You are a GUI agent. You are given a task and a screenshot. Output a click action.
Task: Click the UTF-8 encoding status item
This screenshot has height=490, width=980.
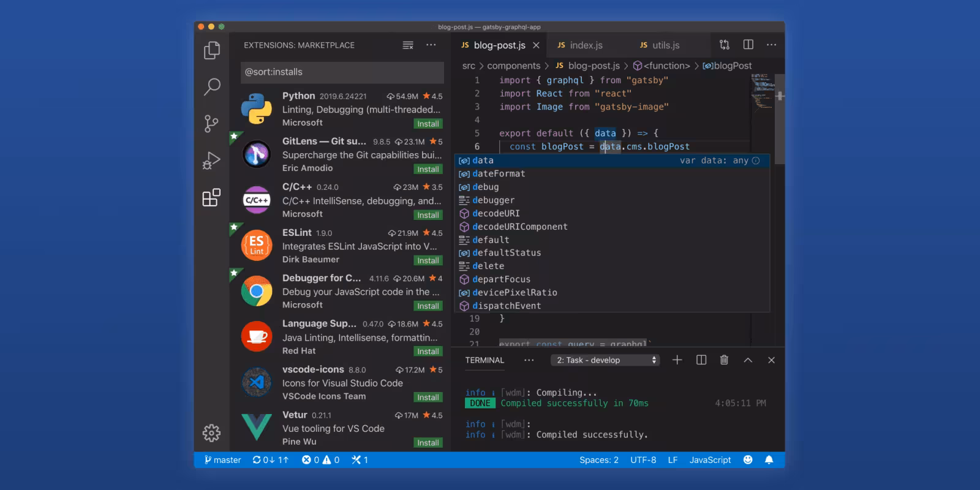(643, 460)
